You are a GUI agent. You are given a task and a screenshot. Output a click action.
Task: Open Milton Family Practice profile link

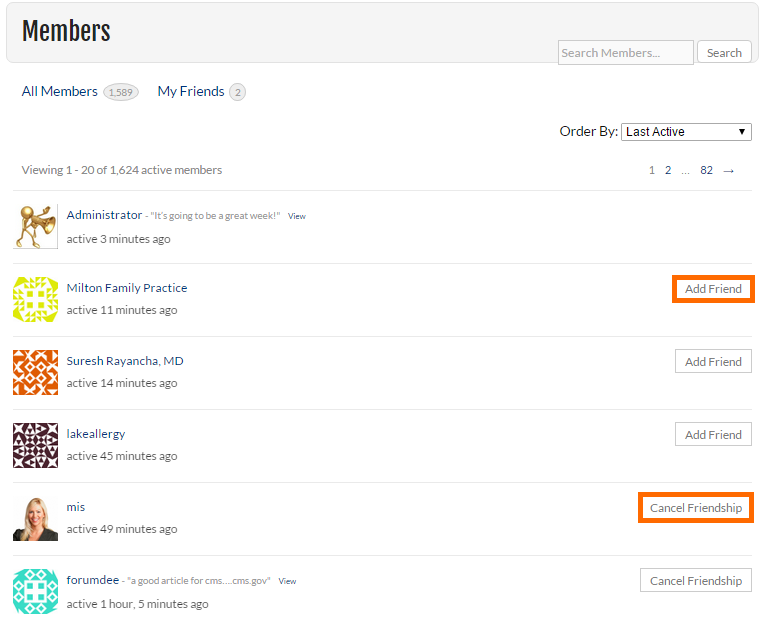(127, 288)
